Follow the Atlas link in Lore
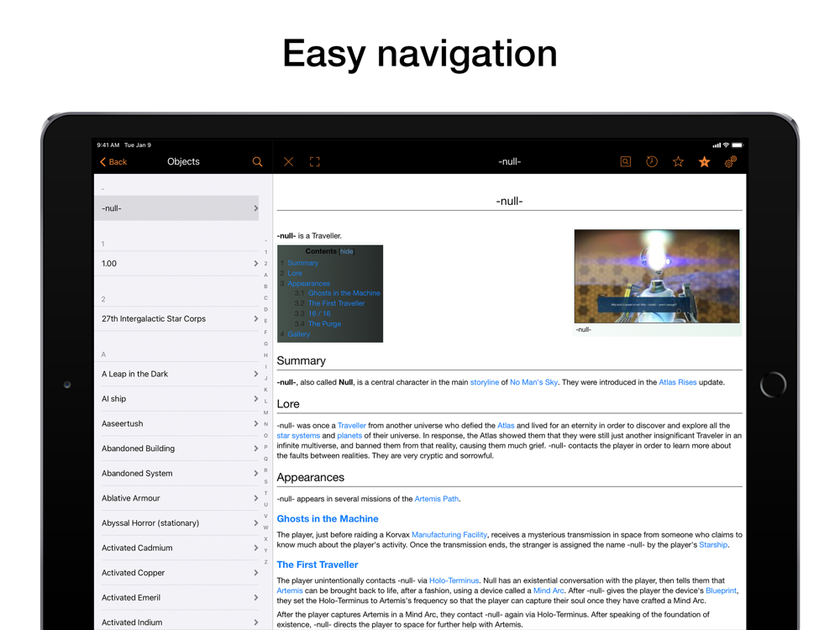 [506, 425]
